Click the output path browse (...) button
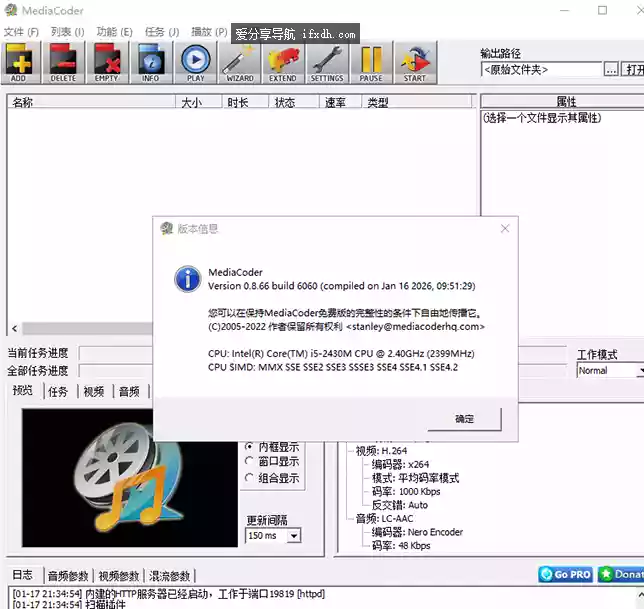 pyautogui.click(x=611, y=69)
